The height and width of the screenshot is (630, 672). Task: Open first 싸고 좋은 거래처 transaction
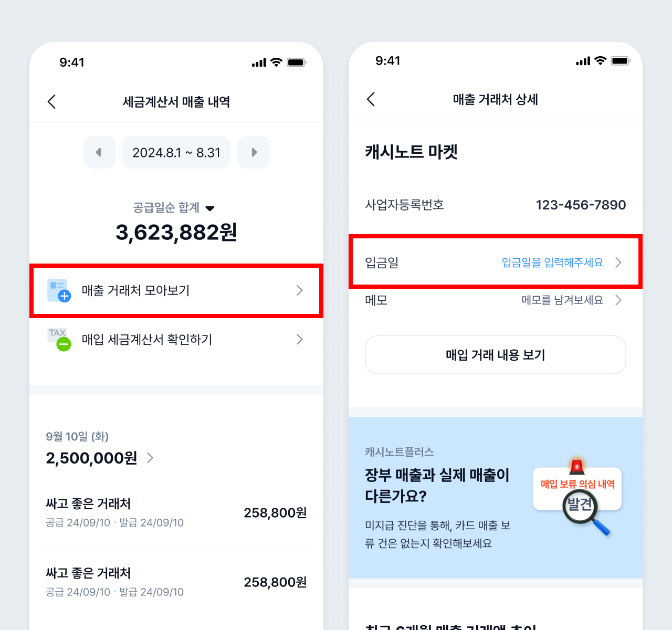pos(176,512)
